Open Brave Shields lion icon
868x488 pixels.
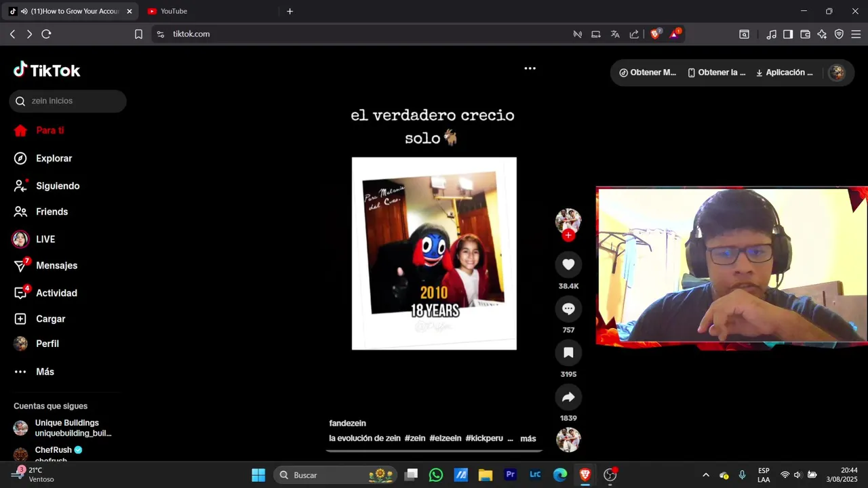pos(655,33)
